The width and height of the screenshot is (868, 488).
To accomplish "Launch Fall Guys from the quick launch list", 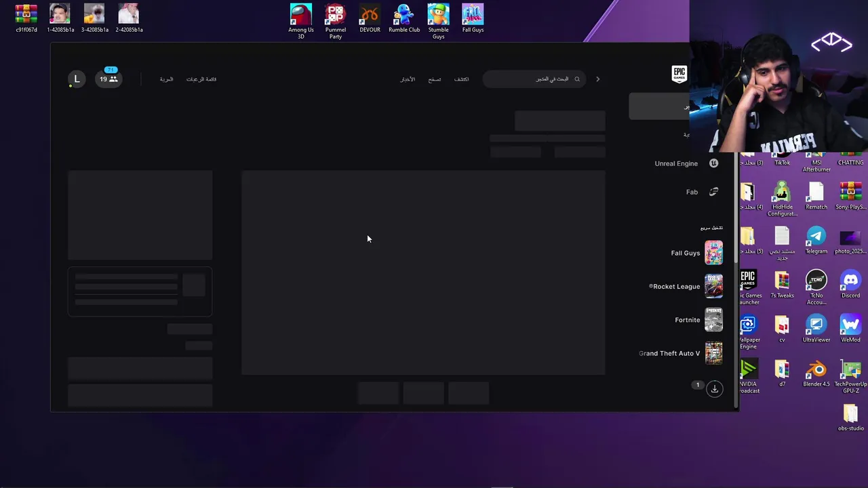I will pos(696,253).
